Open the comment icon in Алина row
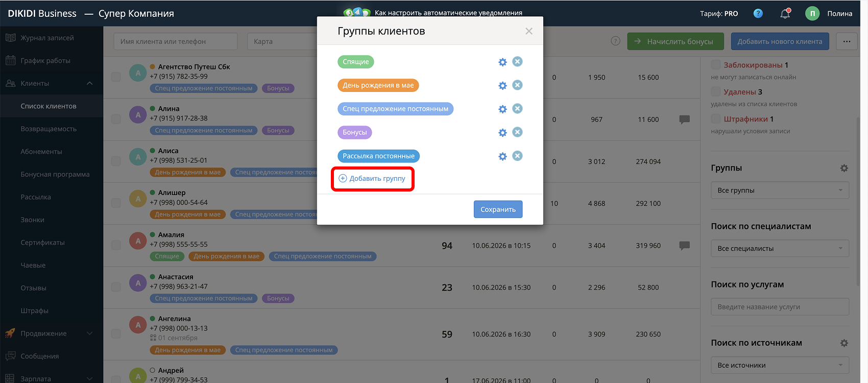Viewport: 868px width, 383px height. pyautogui.click(x=684, y=119)
